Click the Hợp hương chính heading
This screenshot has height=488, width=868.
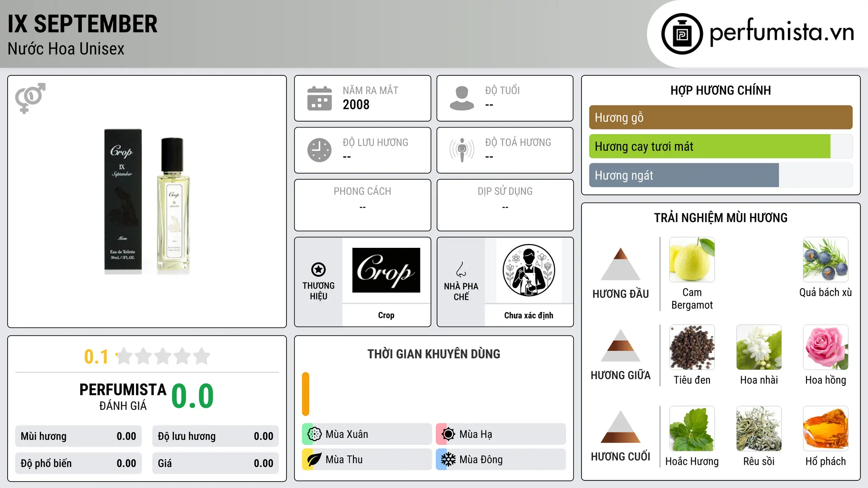pos(721,90)
